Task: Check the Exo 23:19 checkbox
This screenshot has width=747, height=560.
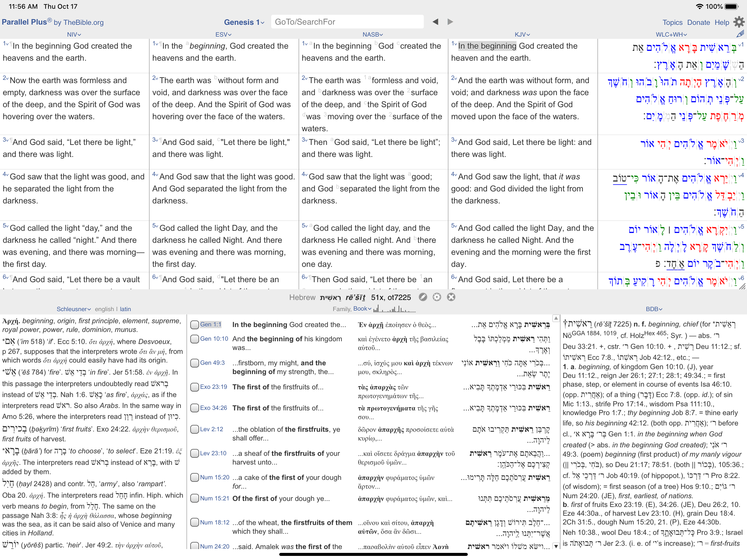Action: coord(194,387)
